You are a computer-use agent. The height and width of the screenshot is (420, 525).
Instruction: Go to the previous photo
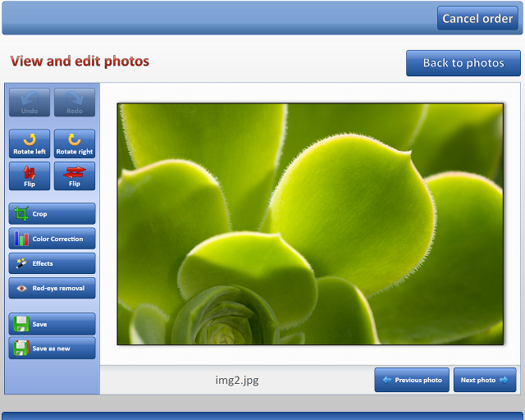tap(412, 380)
